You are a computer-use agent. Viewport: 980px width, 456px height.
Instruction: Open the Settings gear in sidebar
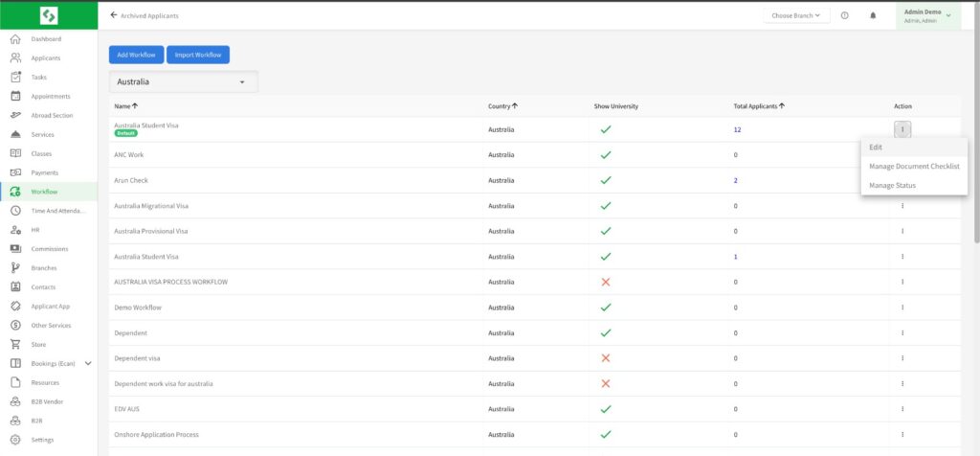[15, 440]
